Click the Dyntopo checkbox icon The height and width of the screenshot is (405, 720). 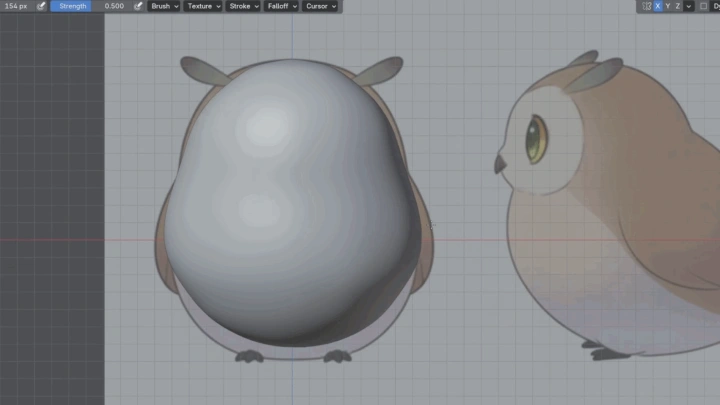[703, 6]
